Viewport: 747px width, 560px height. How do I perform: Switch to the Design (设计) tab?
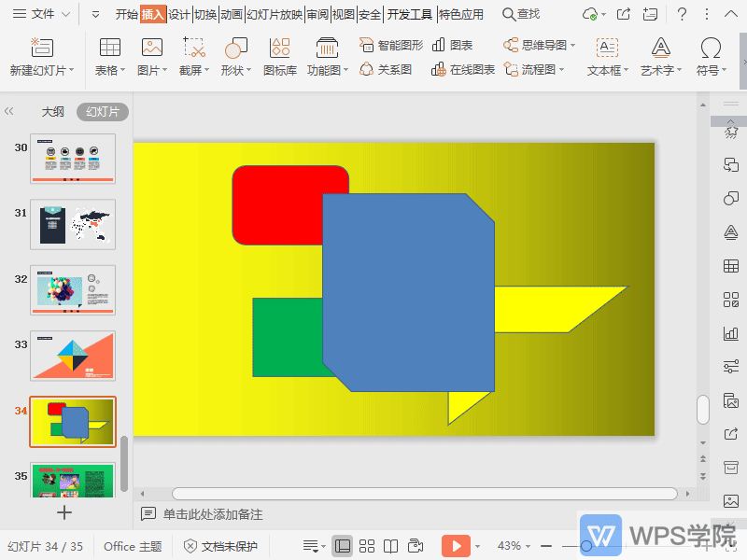[x=179, y=14]
